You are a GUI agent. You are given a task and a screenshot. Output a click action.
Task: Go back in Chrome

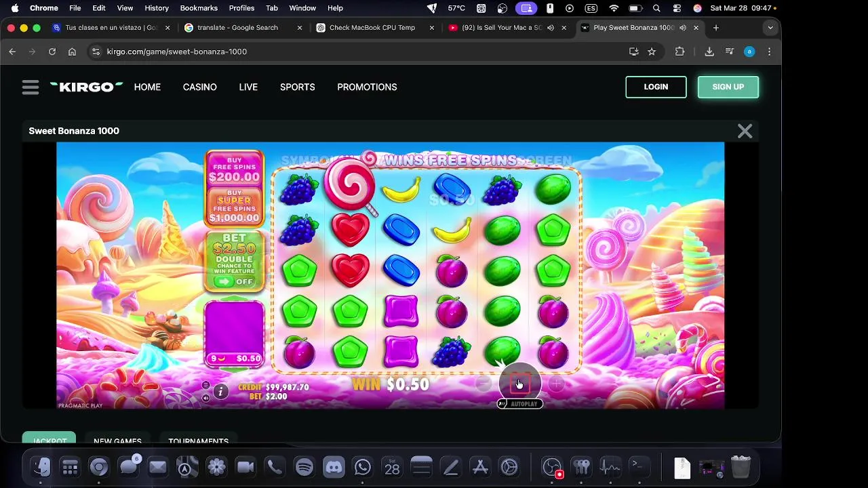pos(12,52)
